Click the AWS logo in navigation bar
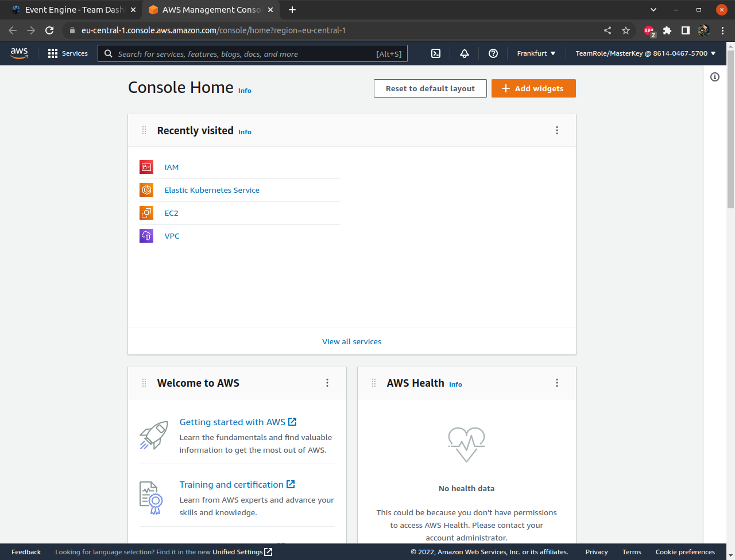The height and width of the screenshot is (560, 735). point(19,53)
